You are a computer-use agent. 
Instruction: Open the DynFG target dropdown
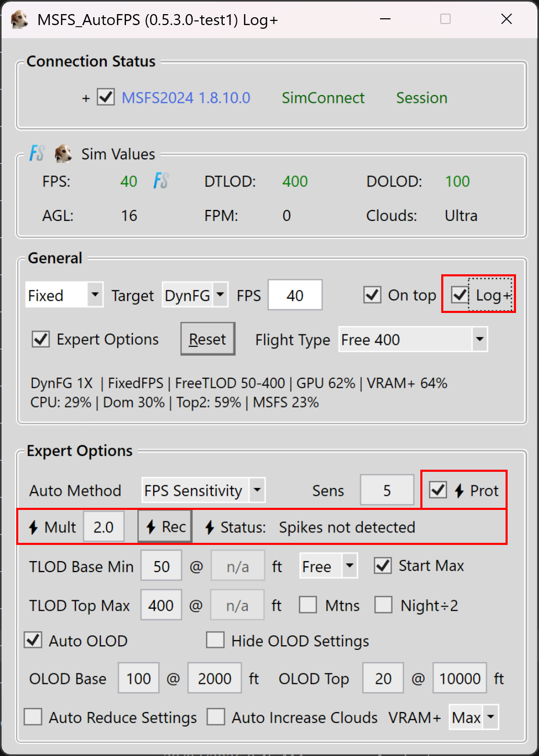click(195, 295)
